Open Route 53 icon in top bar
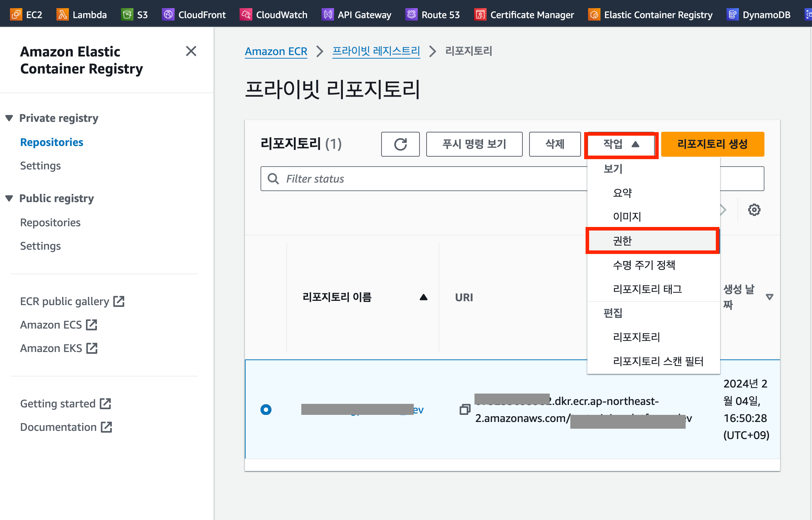812x520 pixels. [411, 15]
